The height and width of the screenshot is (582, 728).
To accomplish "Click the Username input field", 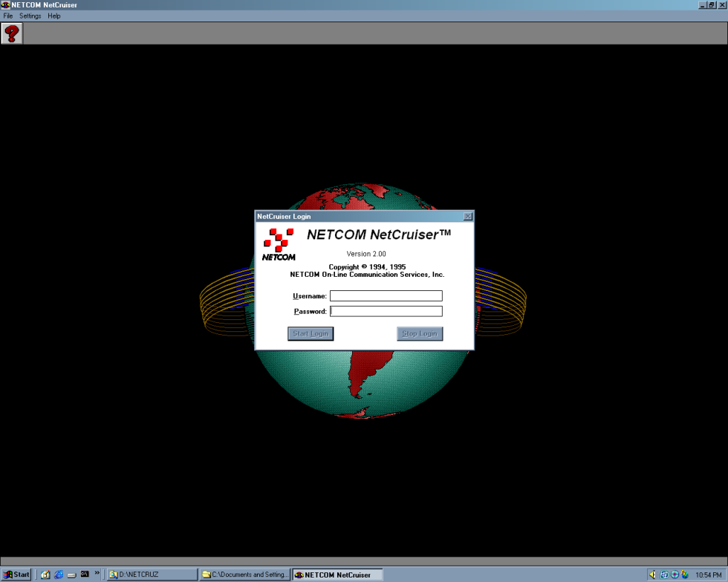I will [386, 296].
